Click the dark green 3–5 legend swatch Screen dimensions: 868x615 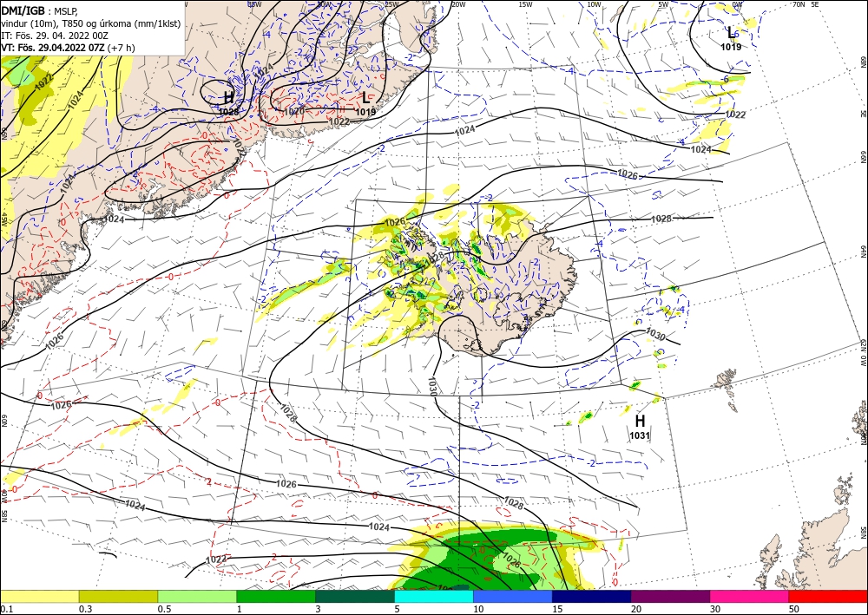[x=355, y=596]
